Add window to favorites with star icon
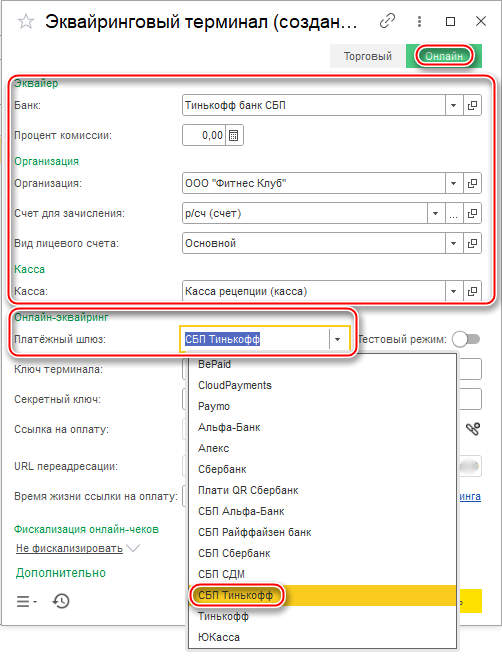Viewport: 502px width, 657px height. click(x=26, y=21)
